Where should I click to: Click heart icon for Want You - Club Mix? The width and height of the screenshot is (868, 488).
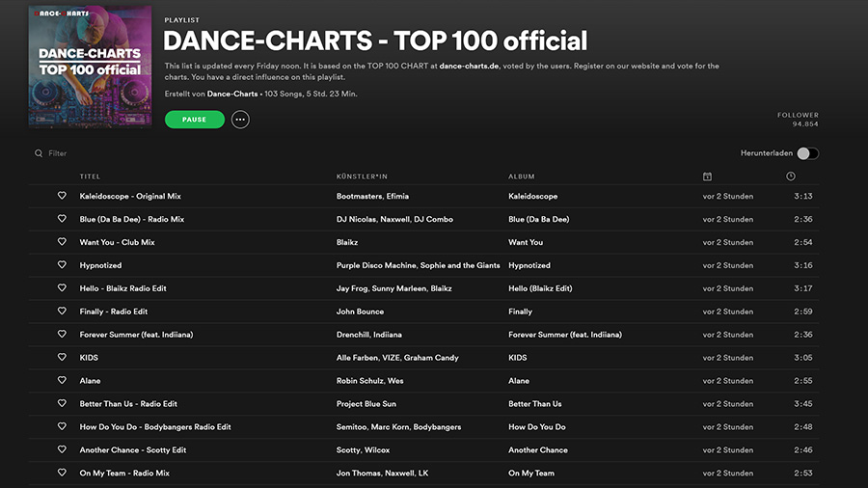(62, 242)
